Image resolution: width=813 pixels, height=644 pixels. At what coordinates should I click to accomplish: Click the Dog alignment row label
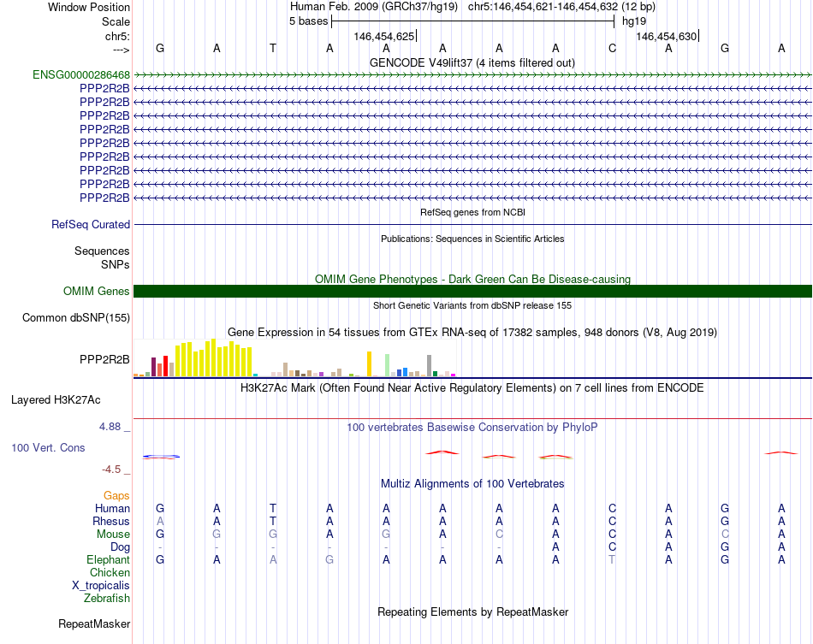121,547
